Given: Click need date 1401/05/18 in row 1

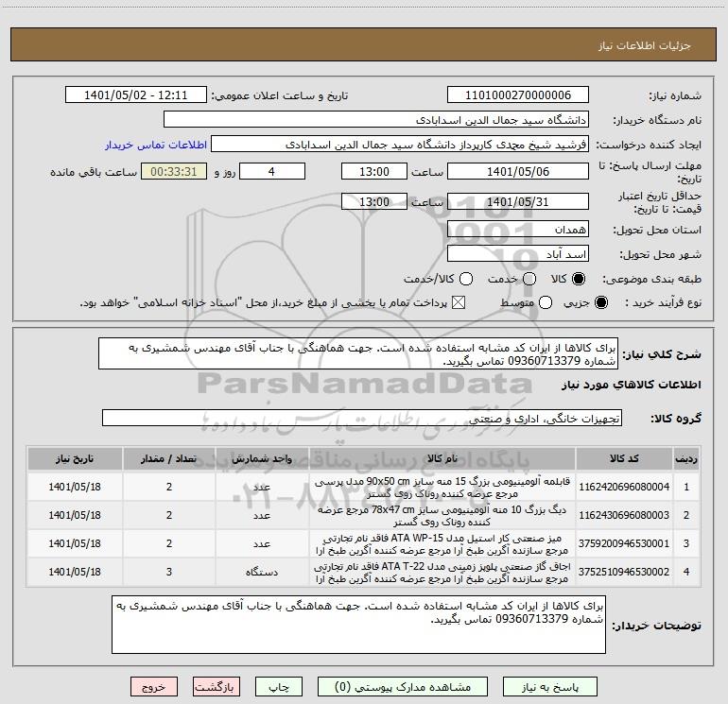Looking at the screenshot, I should pyautogui.click(x=75, y=487).
